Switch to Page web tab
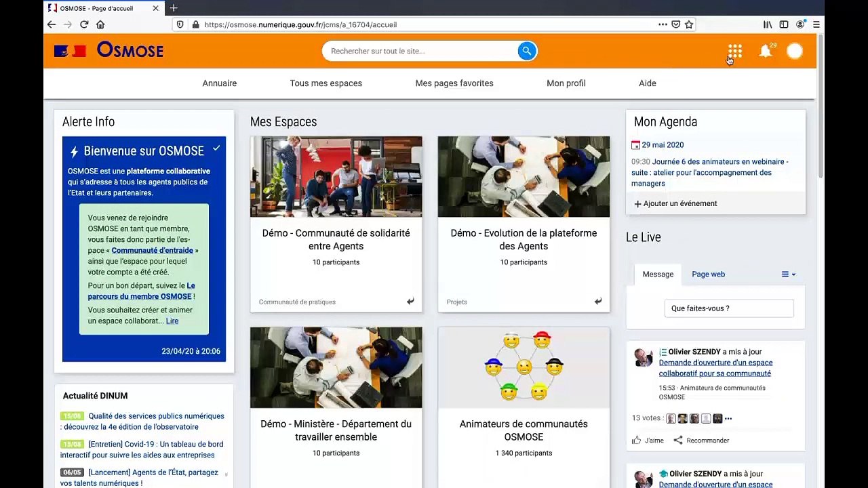Viewport: 868px width, 488px height. pos(708,274)
